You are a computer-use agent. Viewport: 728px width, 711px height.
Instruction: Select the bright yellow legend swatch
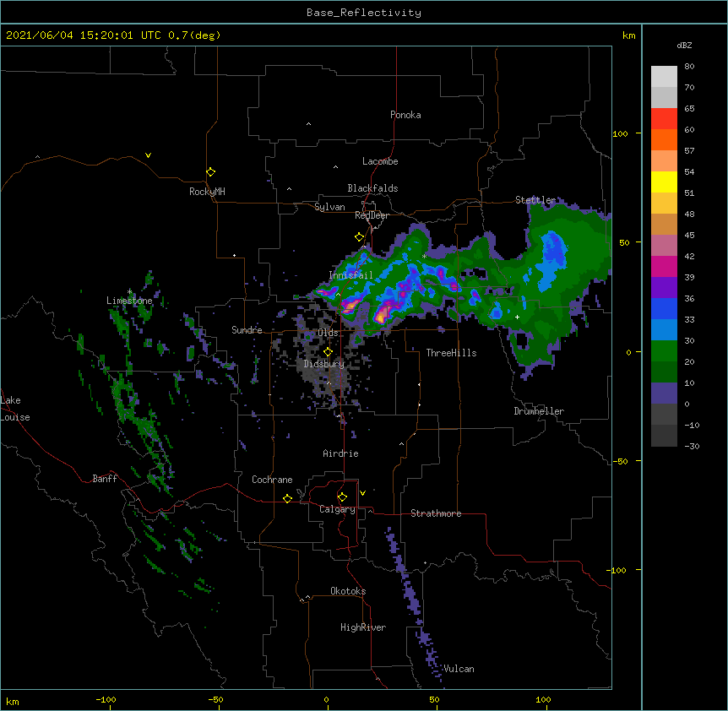[664, 182]
